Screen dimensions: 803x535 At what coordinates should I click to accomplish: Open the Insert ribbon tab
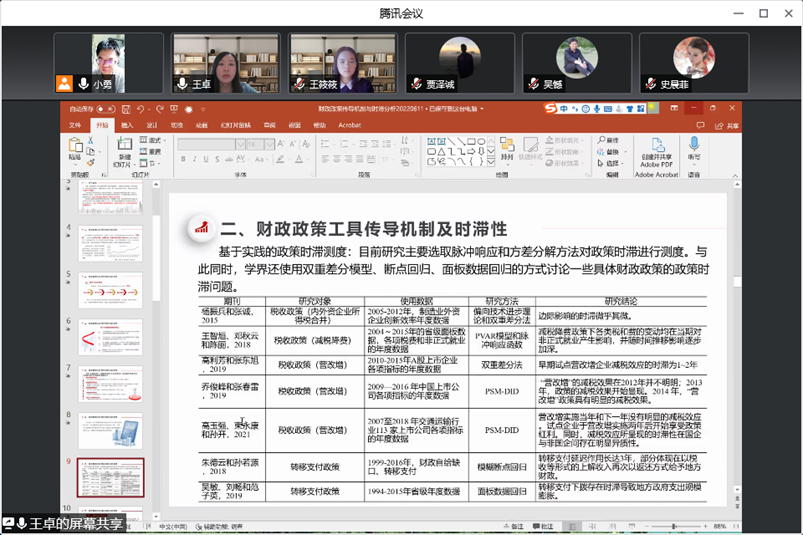point(126,125)
